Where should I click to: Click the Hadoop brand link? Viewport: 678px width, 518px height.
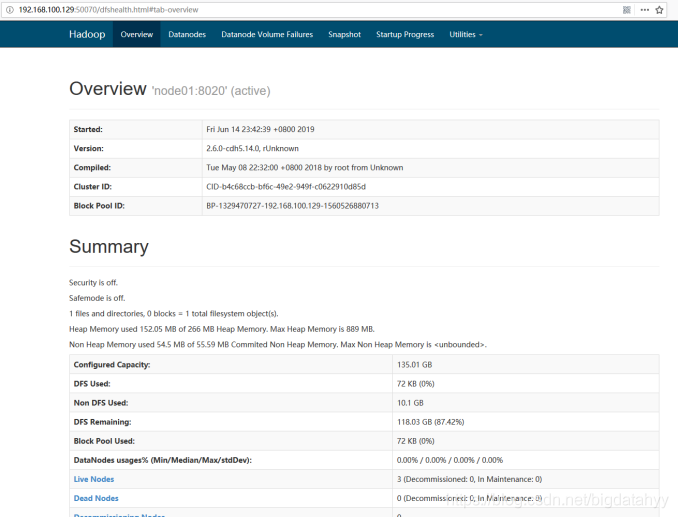pyautogui.click(x=87, y=34)
